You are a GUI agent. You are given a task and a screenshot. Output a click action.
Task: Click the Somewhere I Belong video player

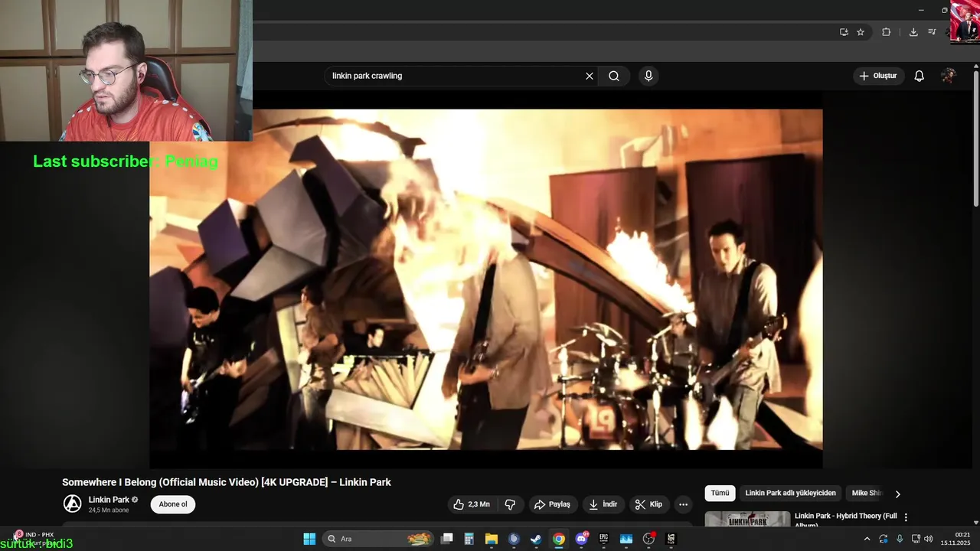point(486,279)
